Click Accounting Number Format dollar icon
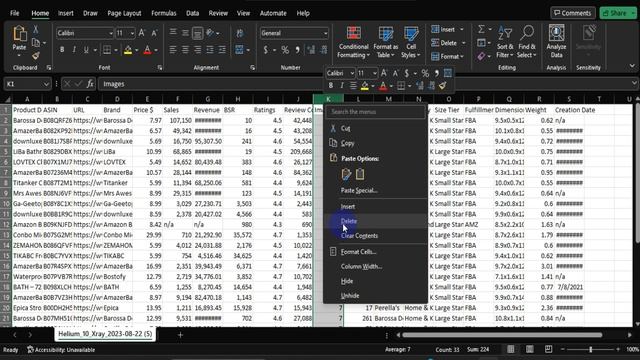This screenshot has width=640, height=360. point(266,50)
